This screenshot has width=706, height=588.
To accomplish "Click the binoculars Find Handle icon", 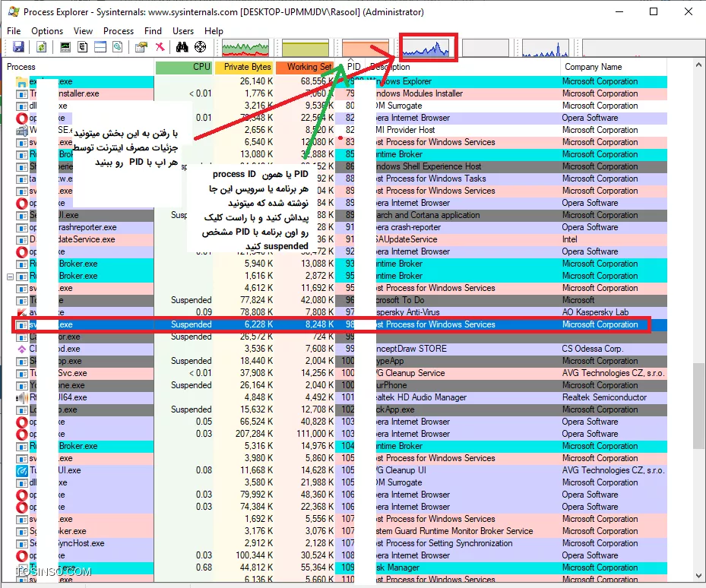I will (182, 47).
